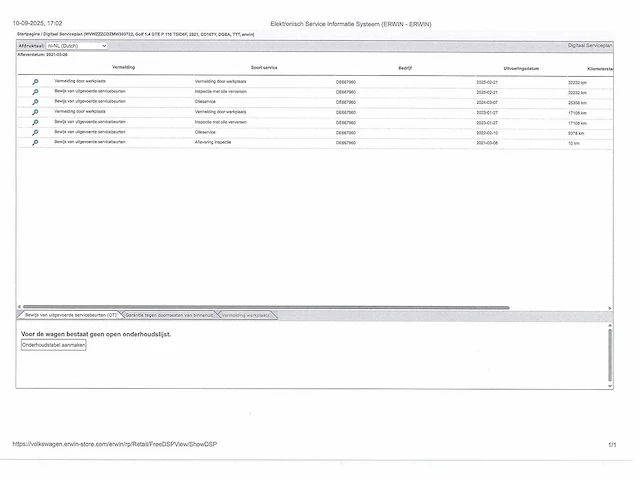The width and height of the screenshot is (640, 480).
Task: Select the Aflevering Inspectie service cell
Action: point(213,142)
